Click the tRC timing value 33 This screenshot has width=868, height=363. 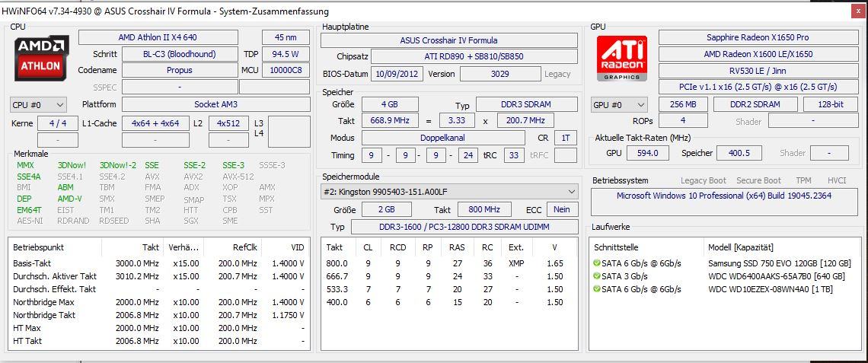pos(514,155)
